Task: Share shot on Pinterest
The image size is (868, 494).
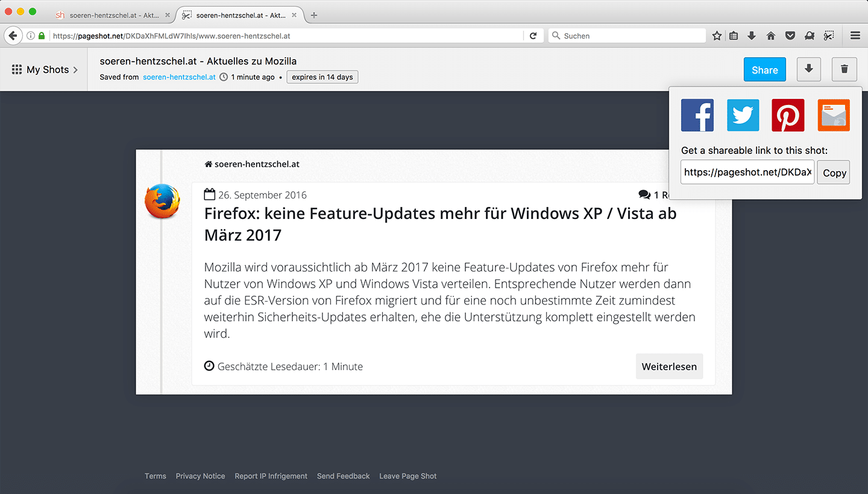Action: tap(788, 115)
